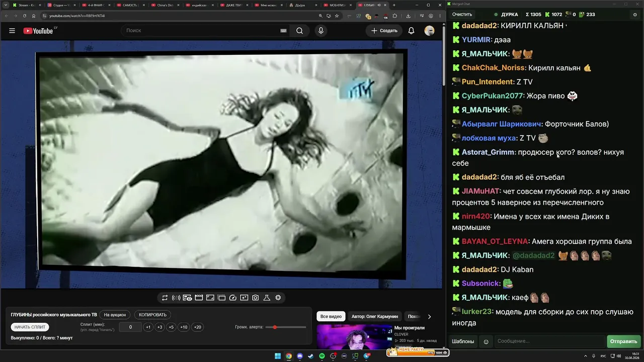This screenshot has height=362, width=644.
Task: Filter by Автор: Олег Кармунин chip
Action: [x=375, y=317]
